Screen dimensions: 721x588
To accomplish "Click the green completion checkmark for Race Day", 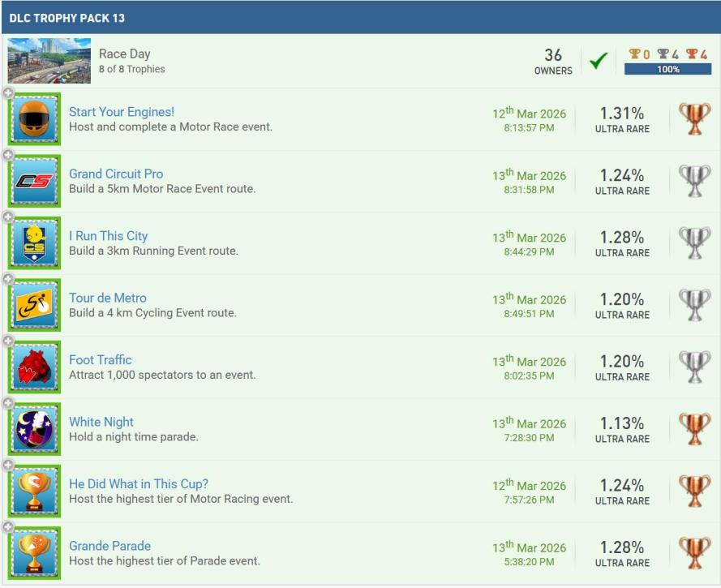I will pos(599,62).
